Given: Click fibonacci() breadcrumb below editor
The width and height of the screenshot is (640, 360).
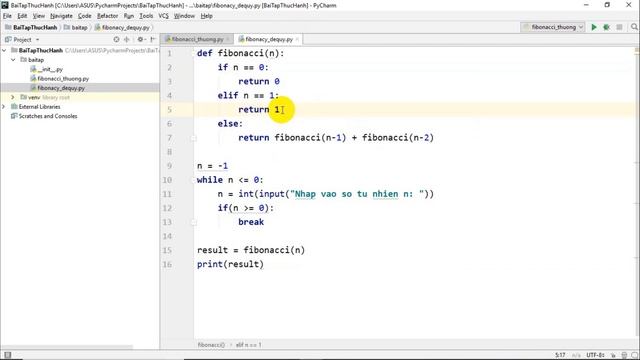Looking at the screenshot, I should (x=211, y=345).
